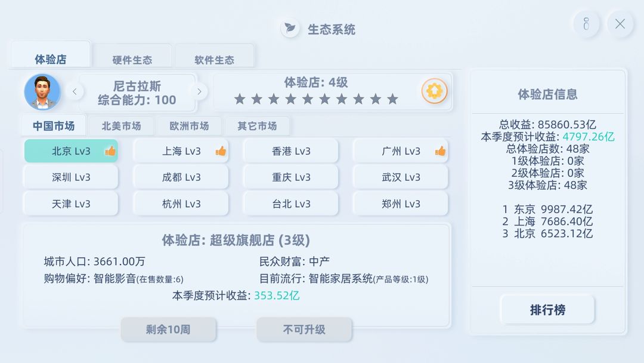This screenshot has height=363, width=644.
Task: Click the thumbs-up icon on 上海 Lv3
Action: (x=221, y=151)
